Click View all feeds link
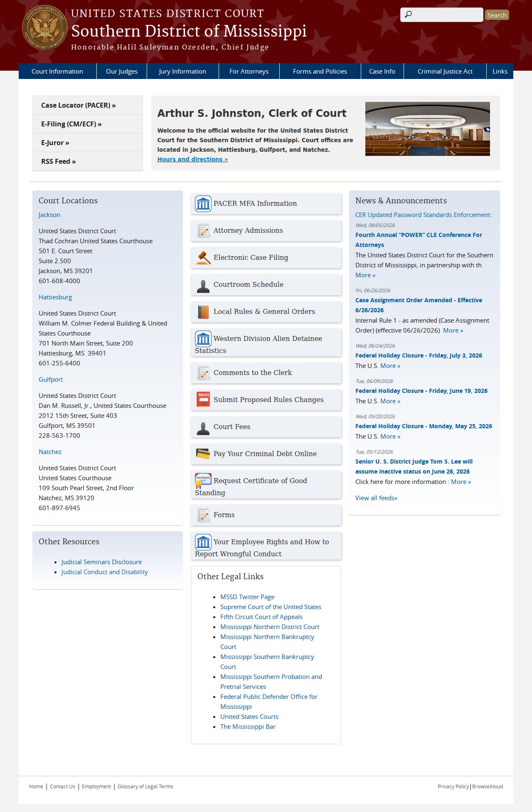Screen dimensions: 532x812 [376, 498]
